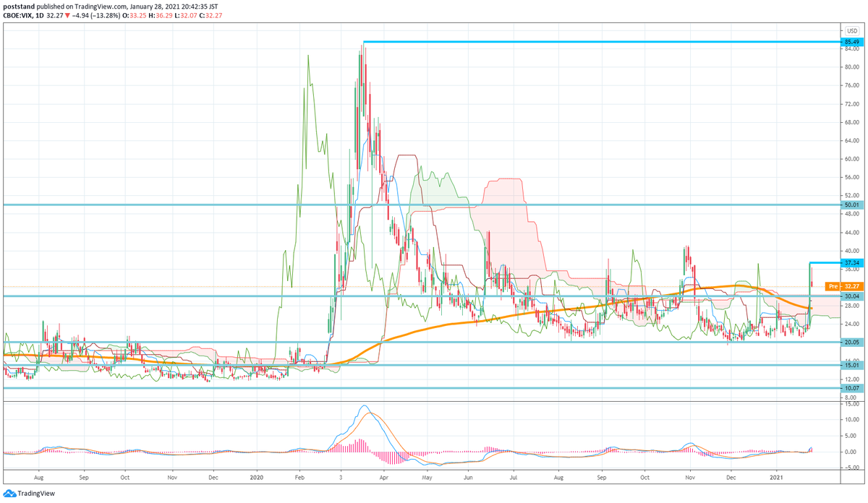Select the 50.01 horizontal line price label
This screenshot has height=503, width=868.
pos(851,205)
